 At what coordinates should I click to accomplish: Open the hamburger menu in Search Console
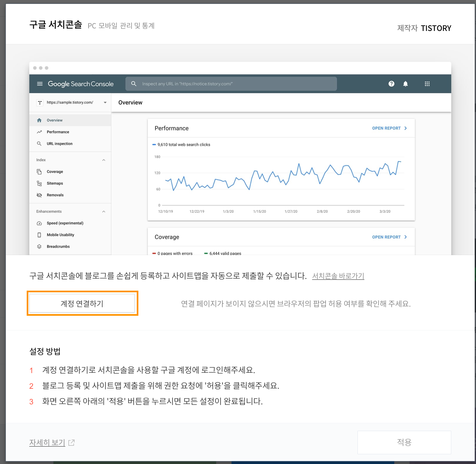40,84
